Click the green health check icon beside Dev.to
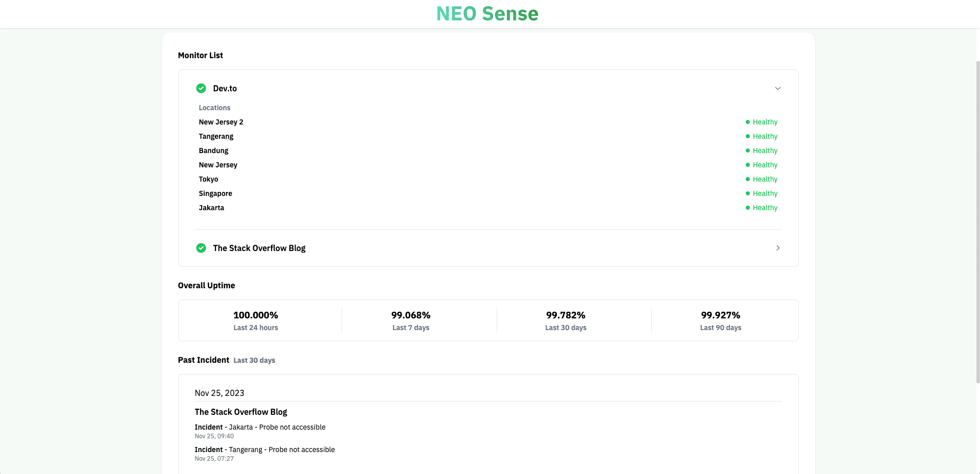The image size is (980, 474). (x=201, y=88)
